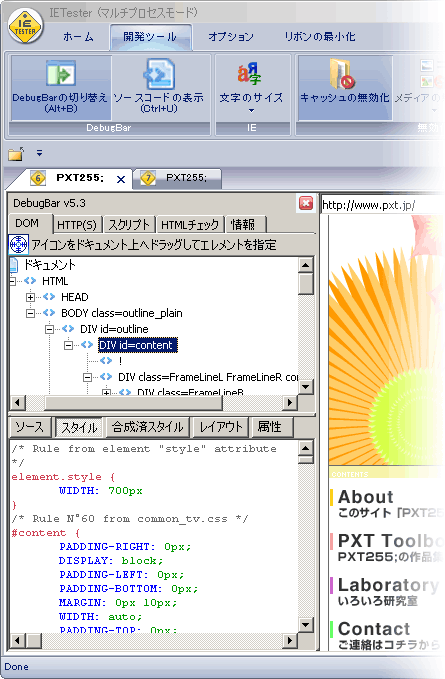Open the オプション ribbon tab
The width and height of the screenshot is (445, 679).
point(230,37)
